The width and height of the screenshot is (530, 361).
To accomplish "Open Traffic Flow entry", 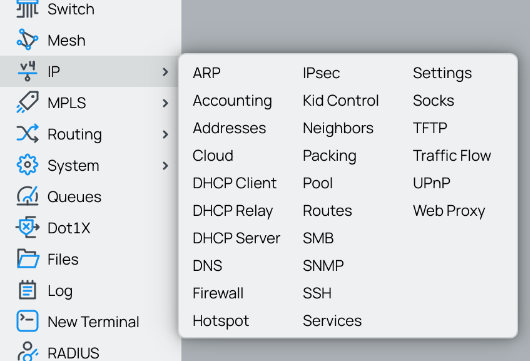I will (452, 156).
